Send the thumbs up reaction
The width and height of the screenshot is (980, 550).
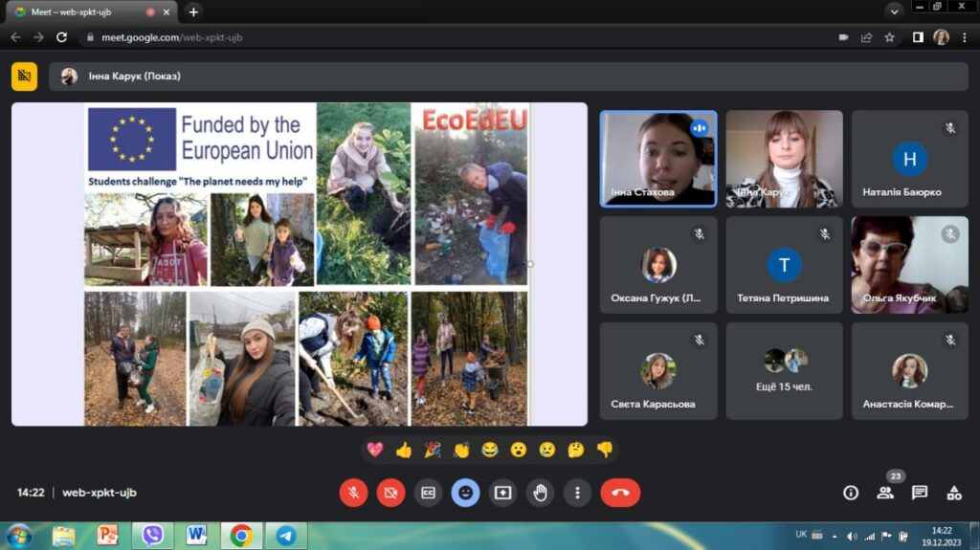[x=404, y=450]
